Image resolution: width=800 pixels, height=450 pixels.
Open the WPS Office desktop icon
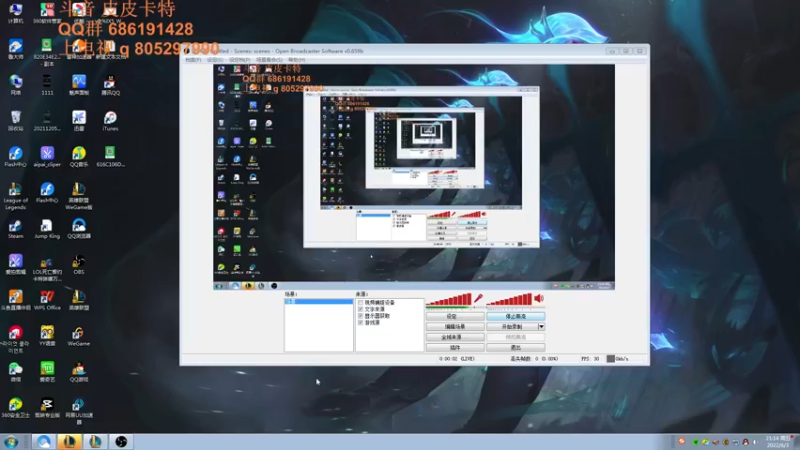pos(47,301)
